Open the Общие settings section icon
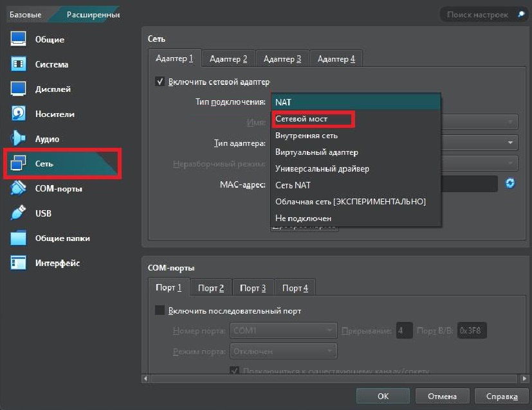Image resolution: width=532 pixels, height=410 pixels. click(20, 39)
